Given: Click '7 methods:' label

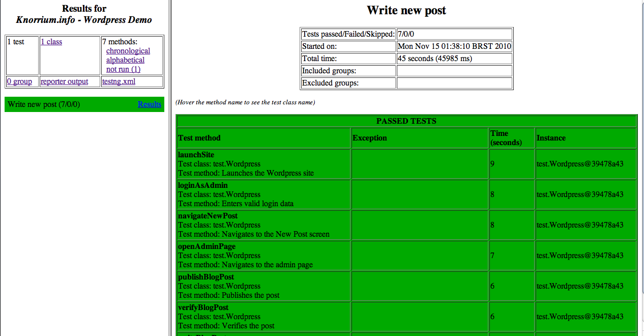Looking at the screenshot, I should [x=120, y=42].
